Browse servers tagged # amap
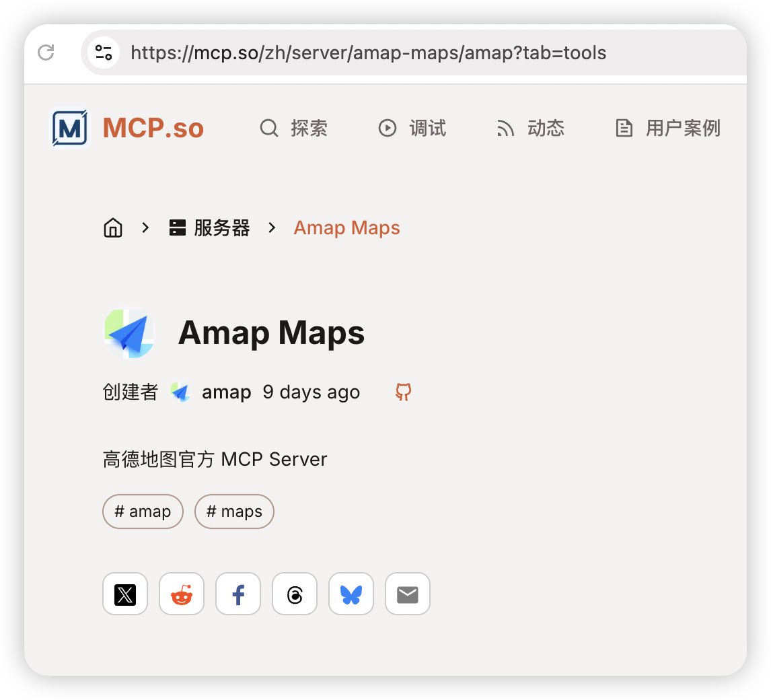Viewport: 771px width, 700px height. [143, 512]
